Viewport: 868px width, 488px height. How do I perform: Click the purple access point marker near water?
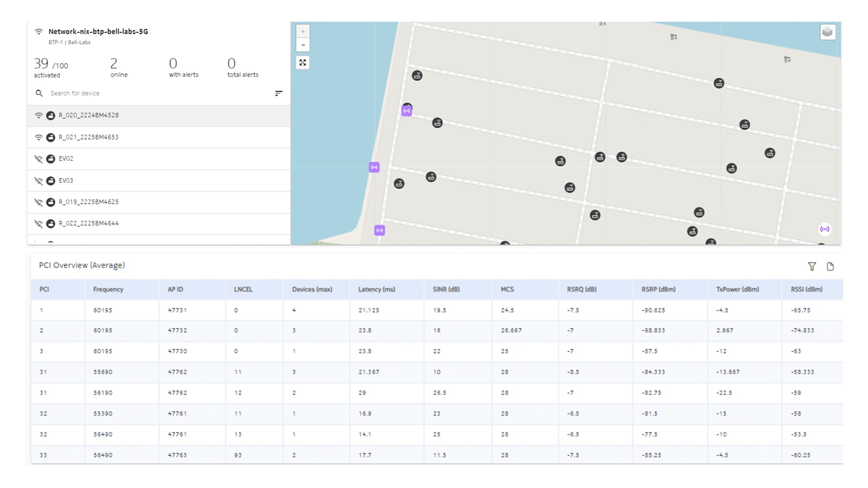[374, 167]
